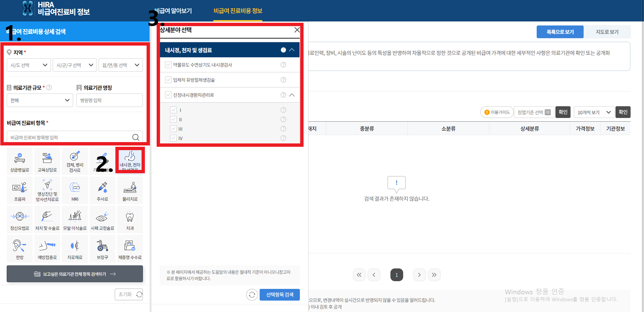
Task: Collapse the 진정내시경환자관리료 sub-list chevron
Action: 292,95
